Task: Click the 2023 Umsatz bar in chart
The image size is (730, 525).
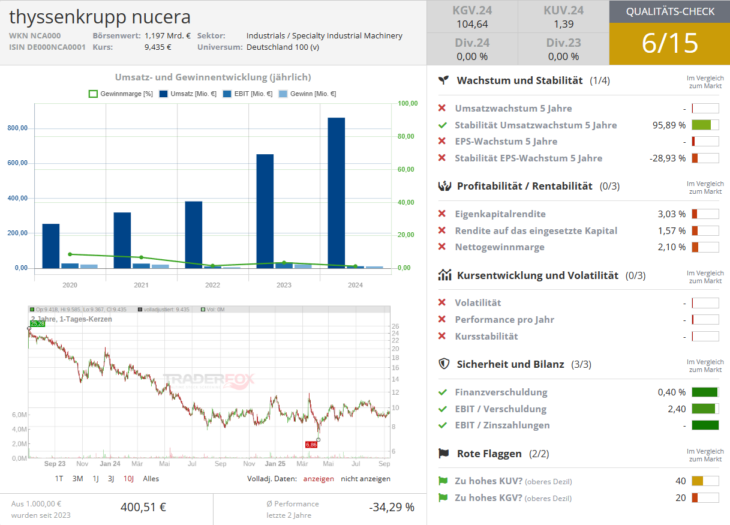Action: pyautogui.click(x=265, y=211)
